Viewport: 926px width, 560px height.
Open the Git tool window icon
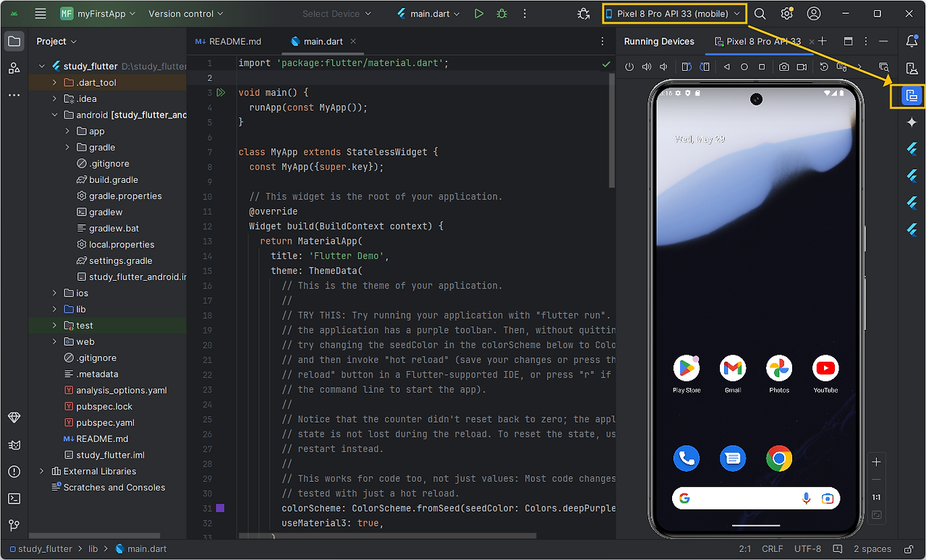click(14, 525)
